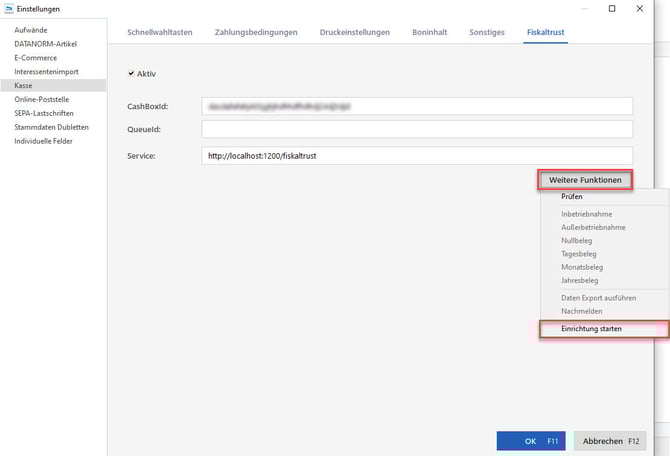Switch to the Schnellwahltasten tab
This screenshot has height=456, width=670.
click(x=159, y=32)
